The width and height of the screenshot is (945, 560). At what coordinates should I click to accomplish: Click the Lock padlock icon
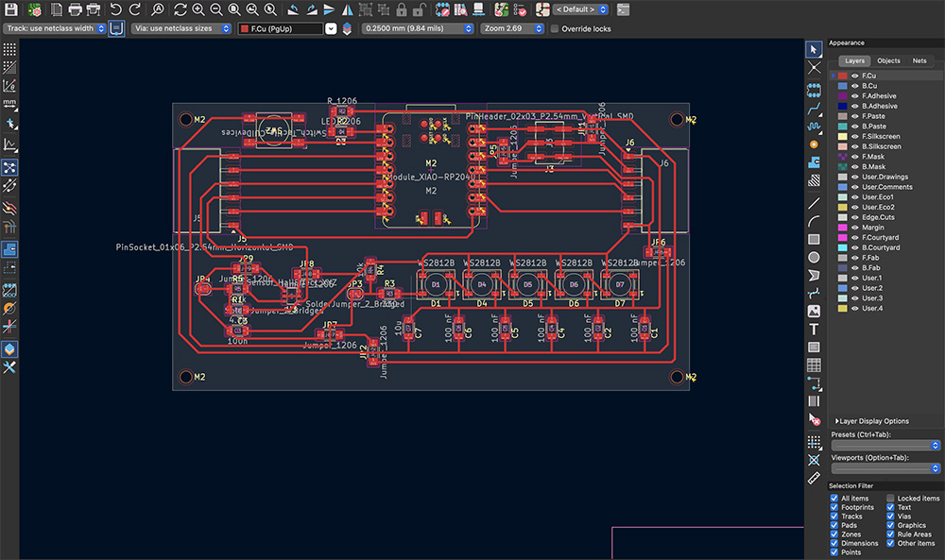click(402, 9)
